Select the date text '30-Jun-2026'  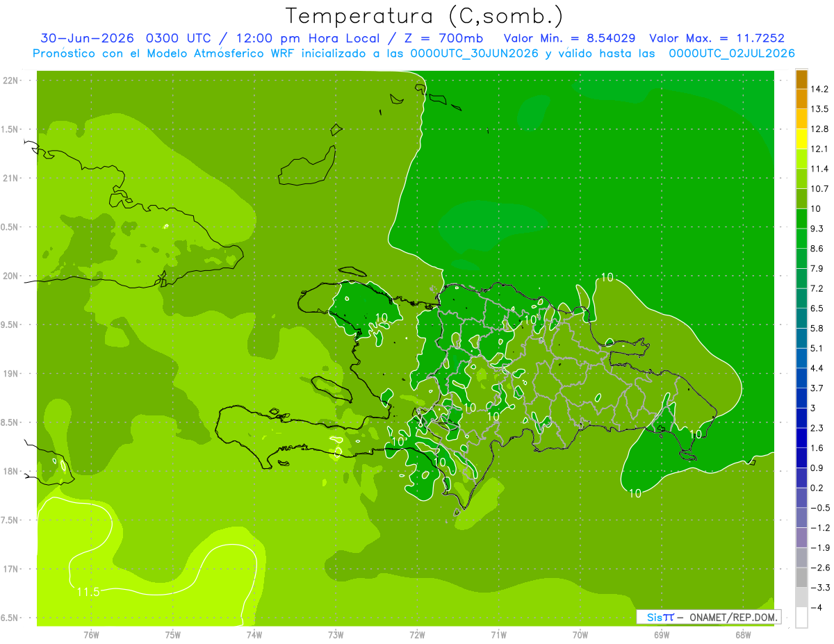click(x=88, y=38)
